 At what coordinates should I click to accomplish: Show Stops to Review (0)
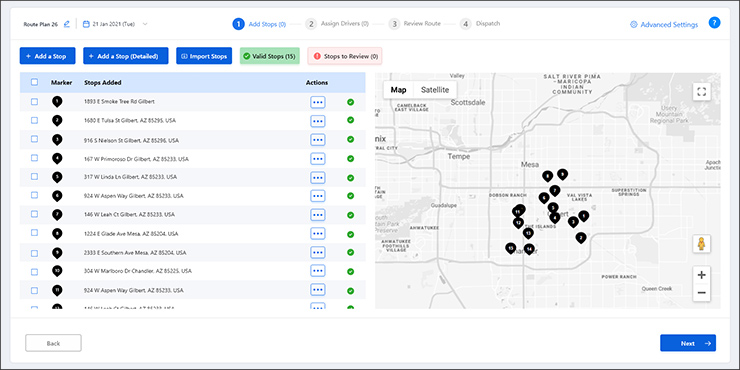(x=345, y=56)
